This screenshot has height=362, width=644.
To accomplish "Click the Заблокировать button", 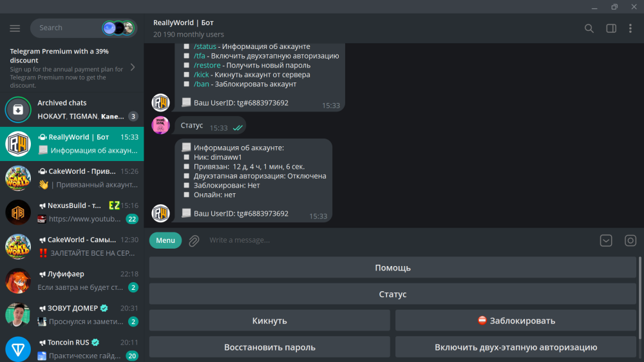I will pos(516,321).
